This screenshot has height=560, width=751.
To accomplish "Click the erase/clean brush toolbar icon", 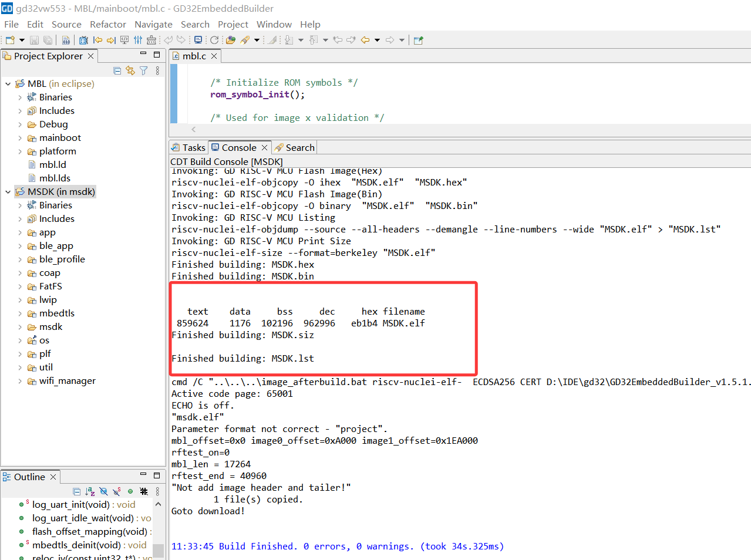I will coord(151,40).
